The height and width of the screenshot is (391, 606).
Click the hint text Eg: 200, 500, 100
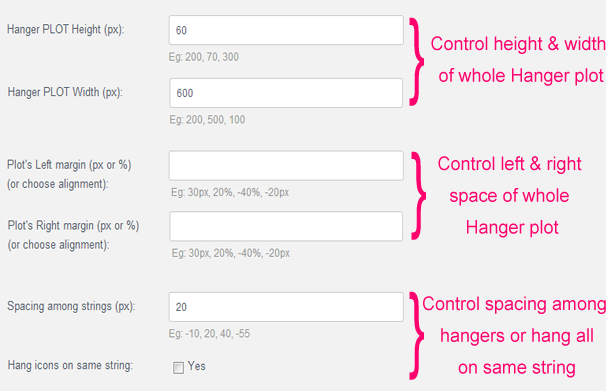point(207,120)
